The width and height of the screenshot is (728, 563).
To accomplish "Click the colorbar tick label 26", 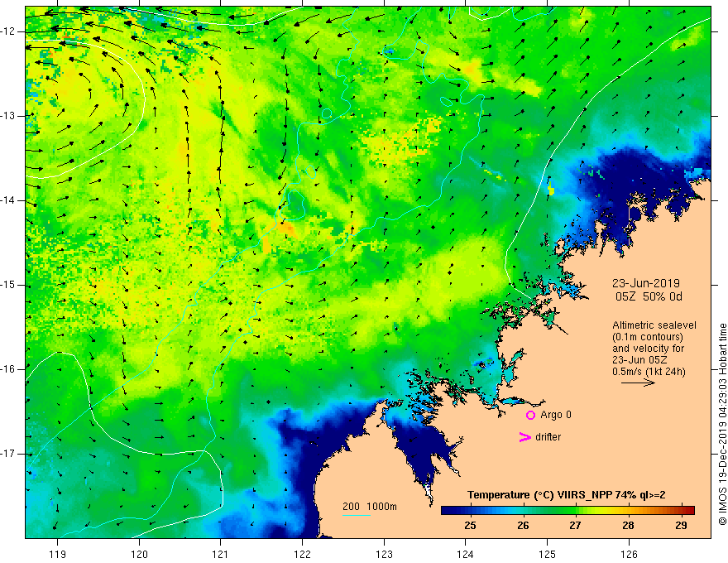I will (x=523, y=526).
